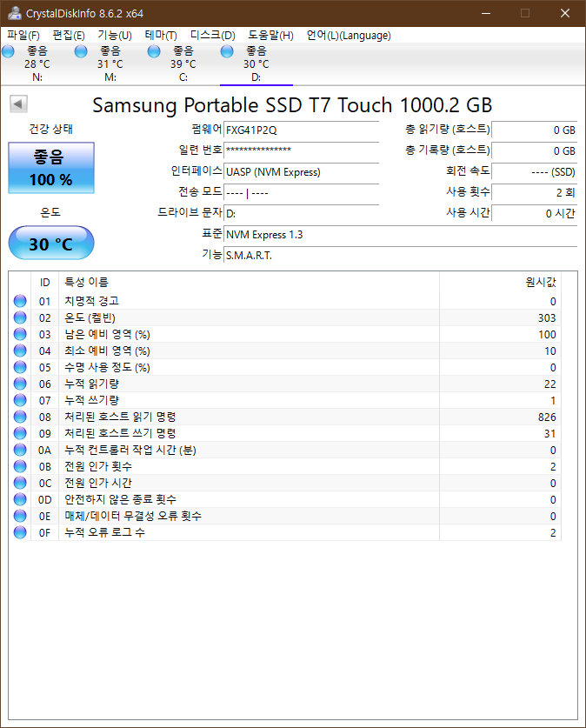Open the 파일(F) menu
This screenshot has height=728, width=586.
pyautogui.click(x=23, y=36)
